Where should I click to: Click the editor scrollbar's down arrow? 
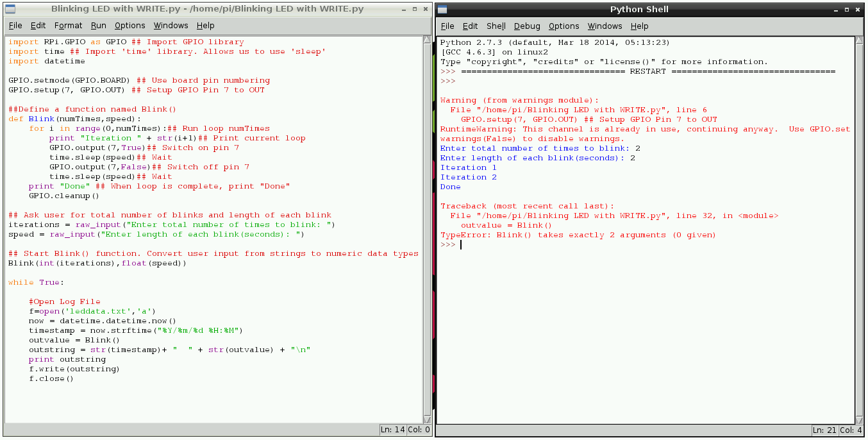pos(428,419)
